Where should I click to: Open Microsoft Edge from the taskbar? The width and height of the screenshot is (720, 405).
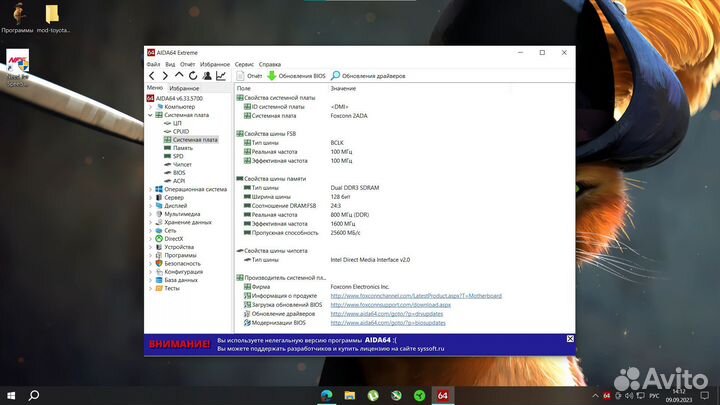326,395
